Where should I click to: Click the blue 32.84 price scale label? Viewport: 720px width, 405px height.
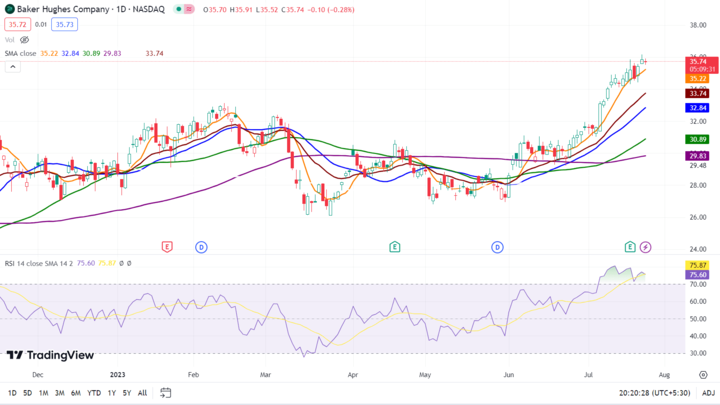pyautogui.click(x=697, y=108)
